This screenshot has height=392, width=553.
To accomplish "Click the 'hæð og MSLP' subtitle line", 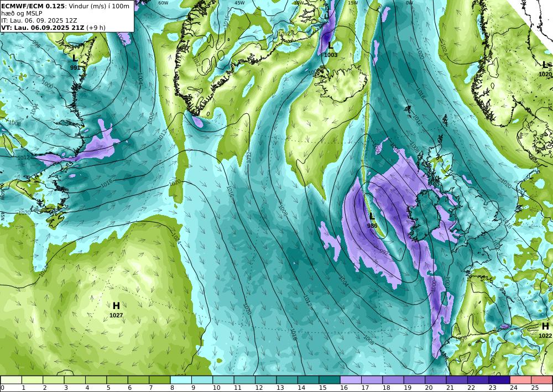I will (22, 13).
